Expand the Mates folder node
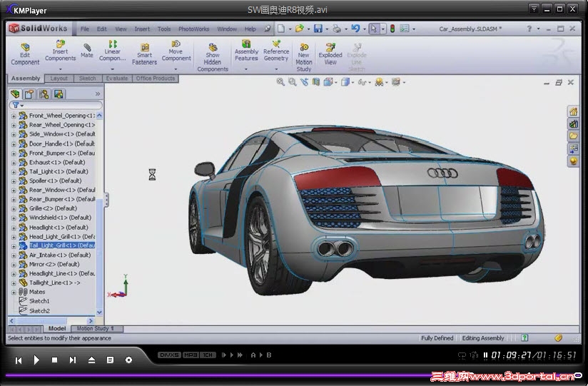This screenshot has height=386, width=588. point(14,293)
